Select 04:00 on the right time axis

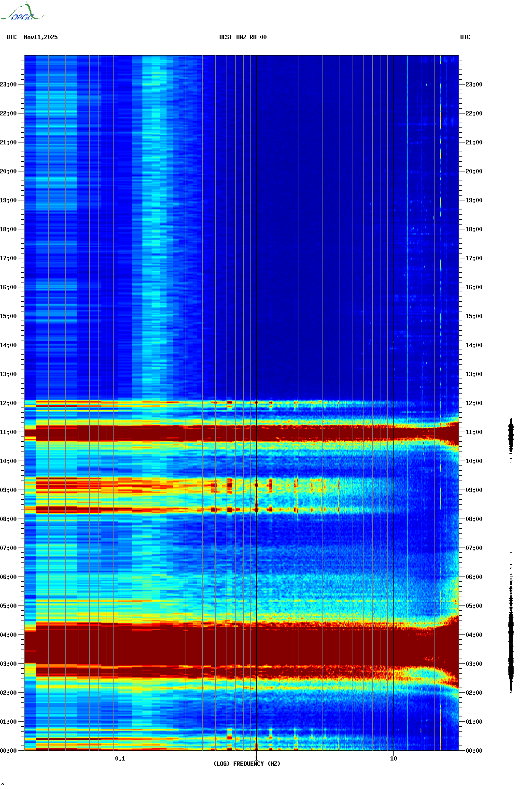474,635
